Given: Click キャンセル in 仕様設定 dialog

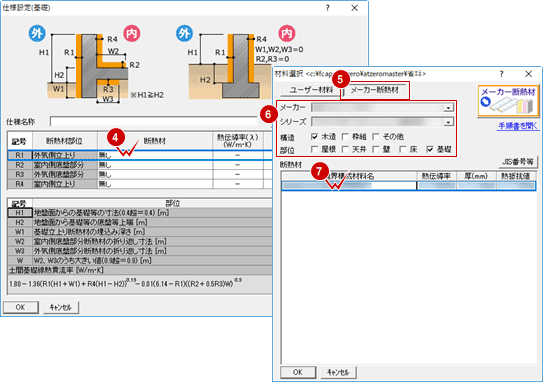Looking at the screenshot, I should click(61, 307).
